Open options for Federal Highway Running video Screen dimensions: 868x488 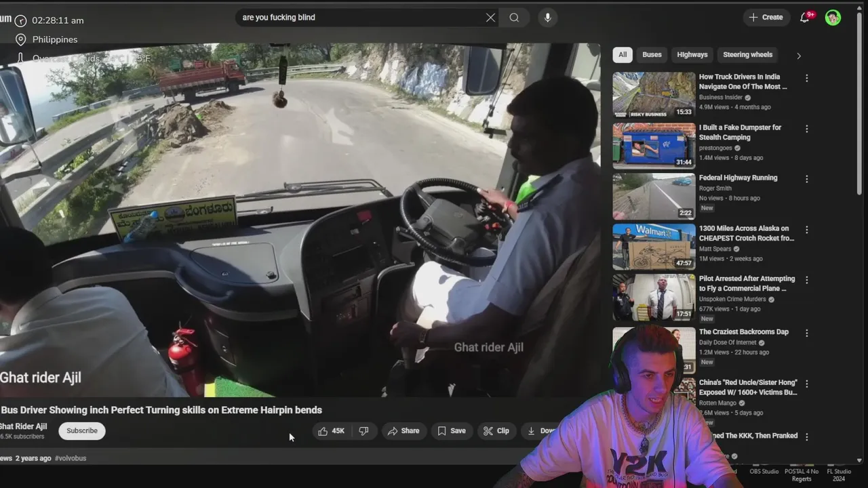[806, 179]
